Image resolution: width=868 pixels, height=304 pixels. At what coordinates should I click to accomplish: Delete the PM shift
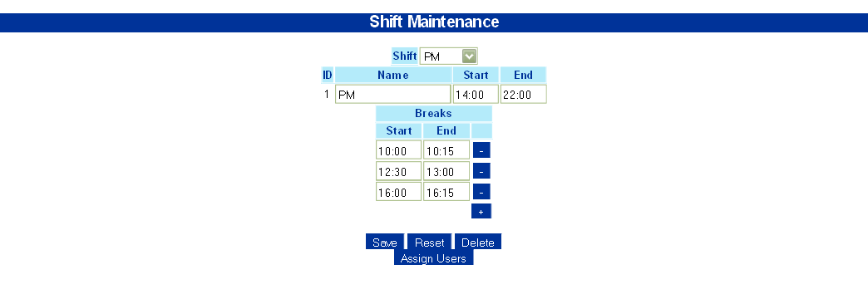478,242
